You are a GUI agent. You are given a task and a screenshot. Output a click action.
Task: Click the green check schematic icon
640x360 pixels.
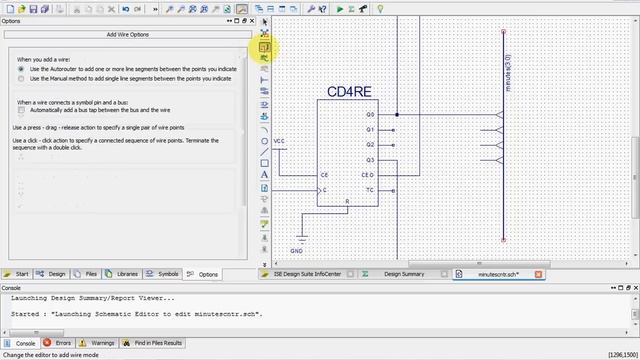(264, 224)
